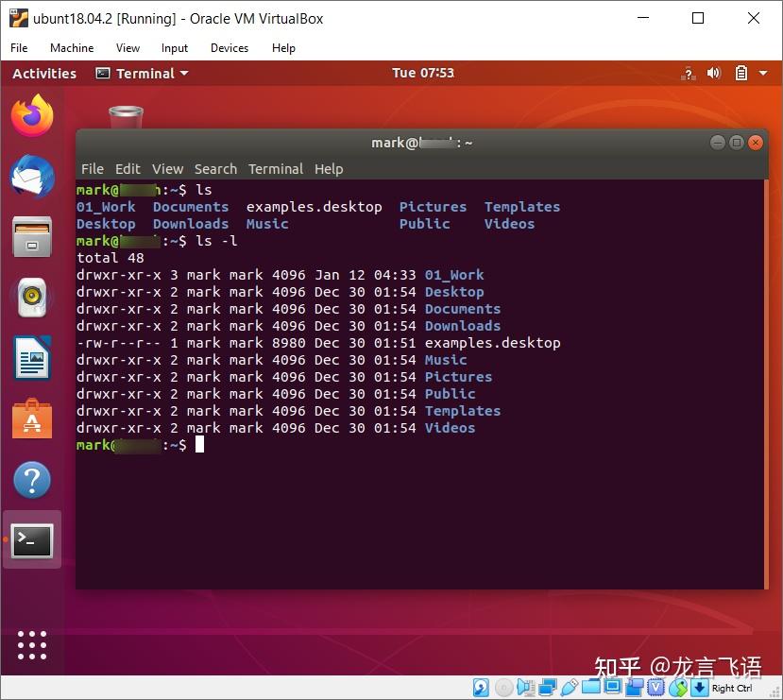This screenshot has width=783, height=700.
Task: Mute volume via the top bar speaker icon
Action: click(x=714, y=73)
